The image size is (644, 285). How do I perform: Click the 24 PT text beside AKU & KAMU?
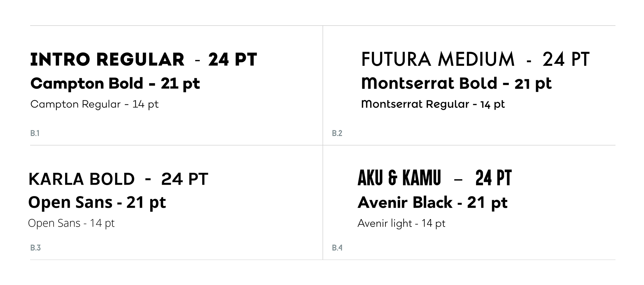[x=493, y=178]
